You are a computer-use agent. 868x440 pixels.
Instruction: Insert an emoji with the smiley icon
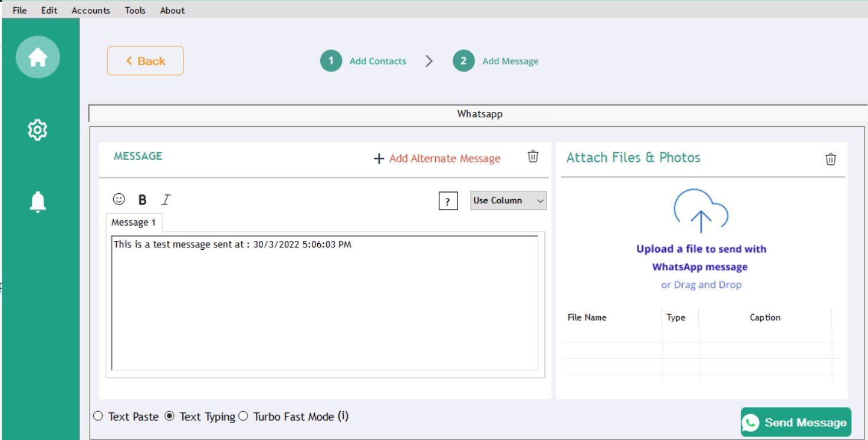coord(119,200)
